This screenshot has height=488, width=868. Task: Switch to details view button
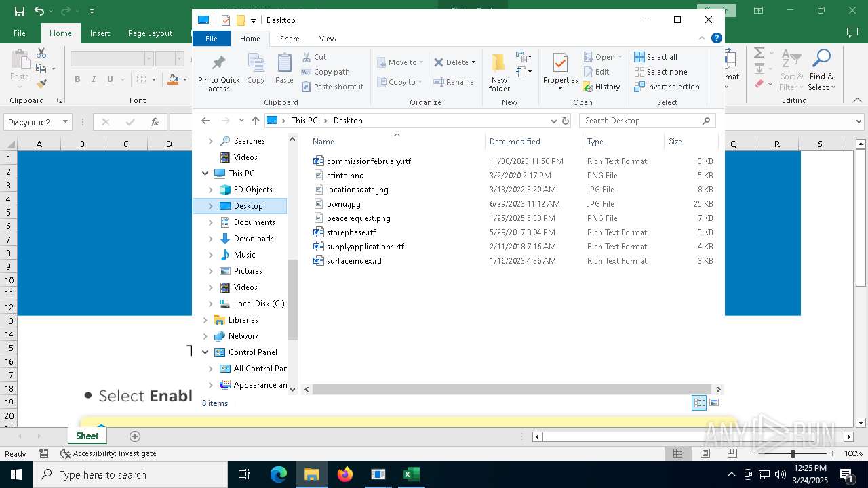[x=699, y=403]
